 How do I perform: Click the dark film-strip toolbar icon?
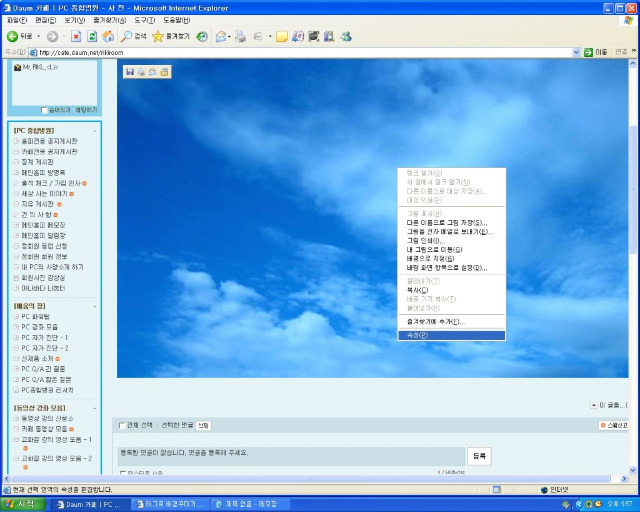tap(313, 37)
